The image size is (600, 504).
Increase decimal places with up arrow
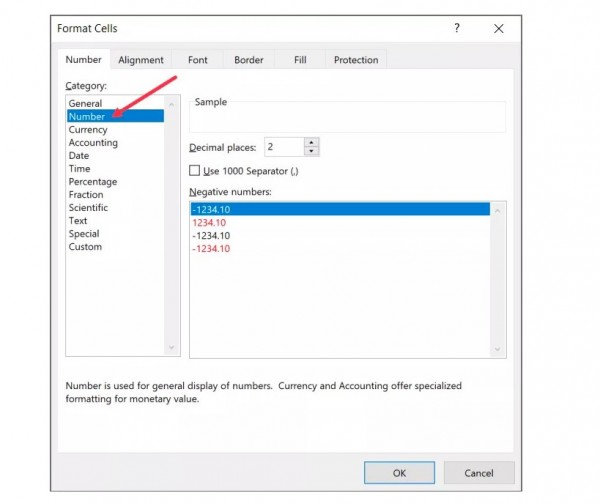coord(311,142)
